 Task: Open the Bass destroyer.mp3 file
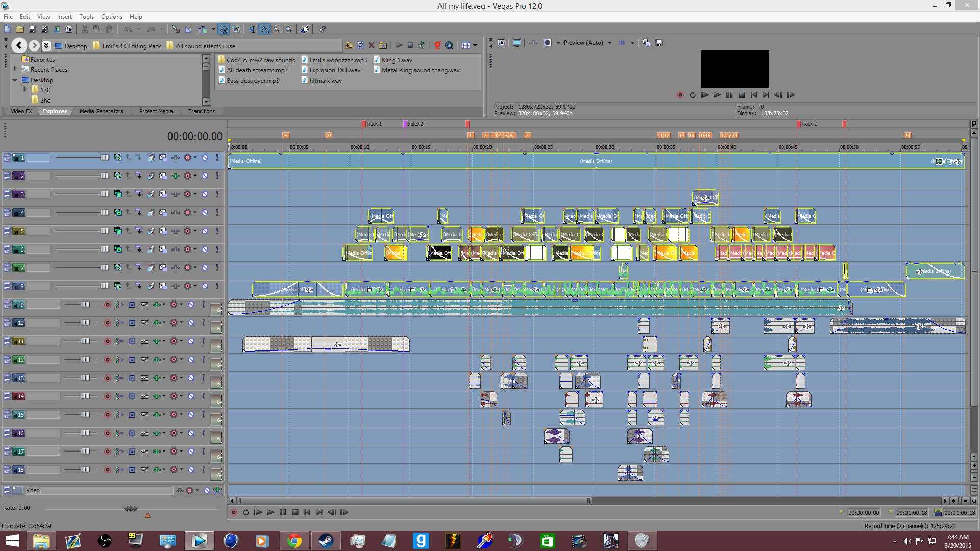click(x=253, y=81)
